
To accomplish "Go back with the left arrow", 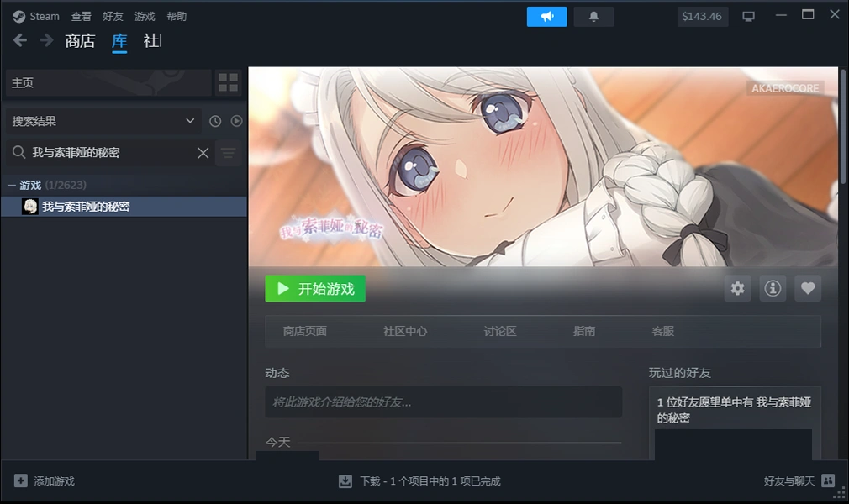I will [x=20, y=40].
